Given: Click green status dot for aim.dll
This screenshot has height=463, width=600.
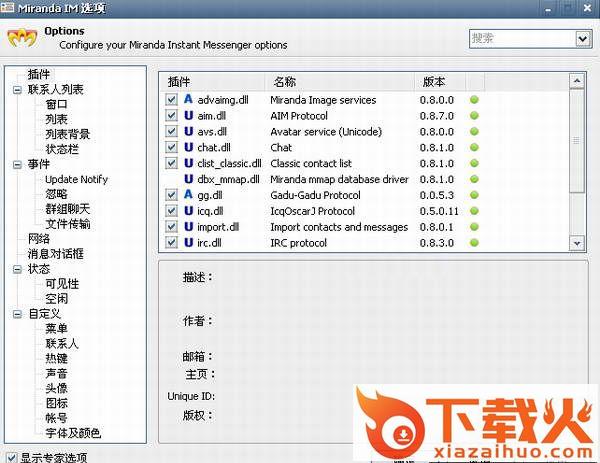Looking at the screenshot, I should [x=474, y=116].
